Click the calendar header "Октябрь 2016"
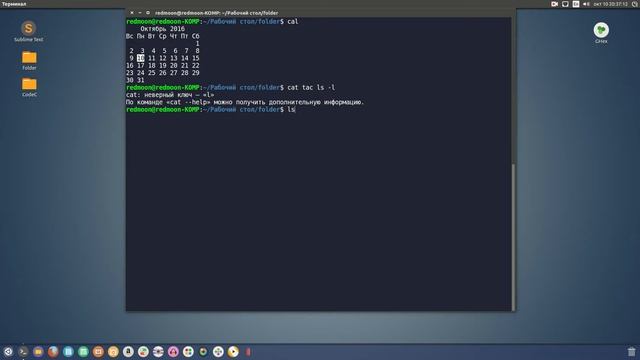The image size is (640, 360). pos(162,29)
